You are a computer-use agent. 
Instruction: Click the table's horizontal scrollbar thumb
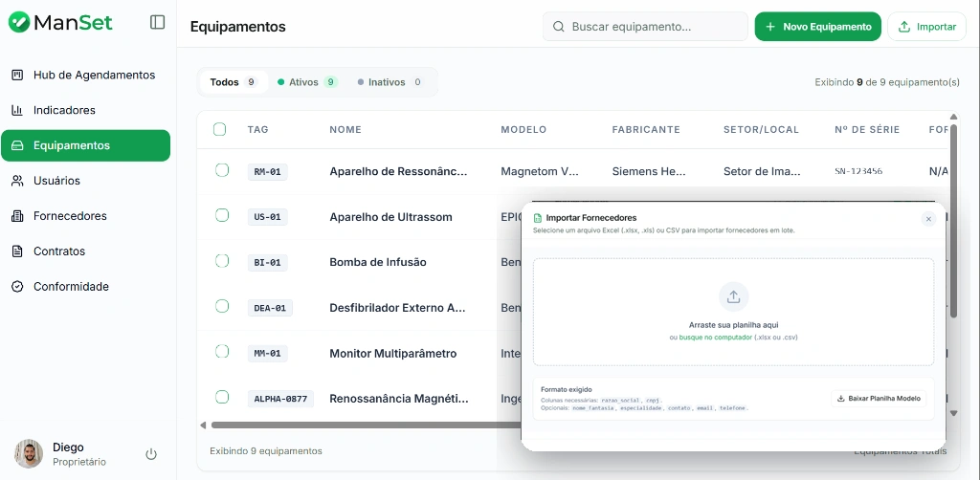click(367, 425)
